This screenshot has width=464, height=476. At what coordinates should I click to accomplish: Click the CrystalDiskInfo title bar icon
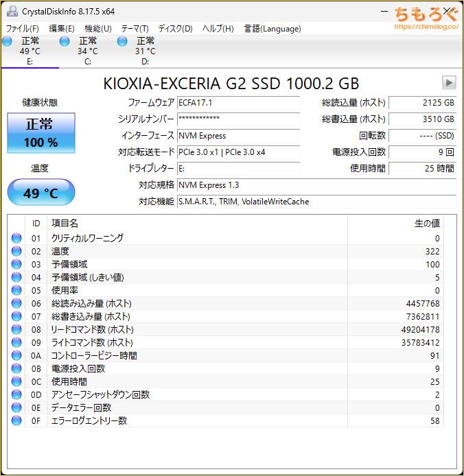(12, 12)
